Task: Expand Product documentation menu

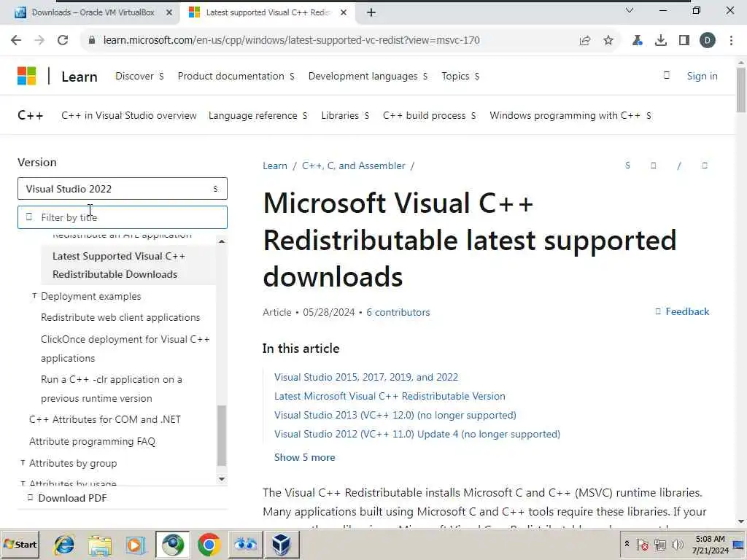Action: pos(236,76)
